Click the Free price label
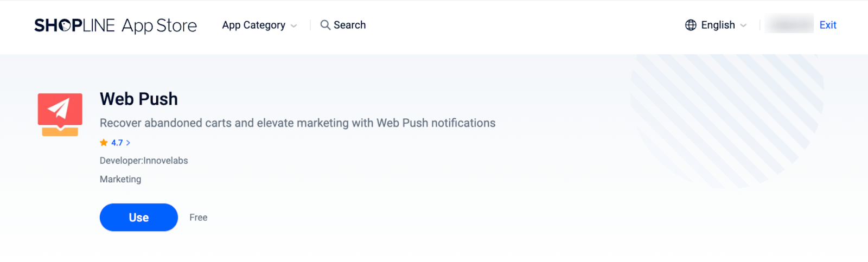The image size is (868, 262). tap(199, 218)
